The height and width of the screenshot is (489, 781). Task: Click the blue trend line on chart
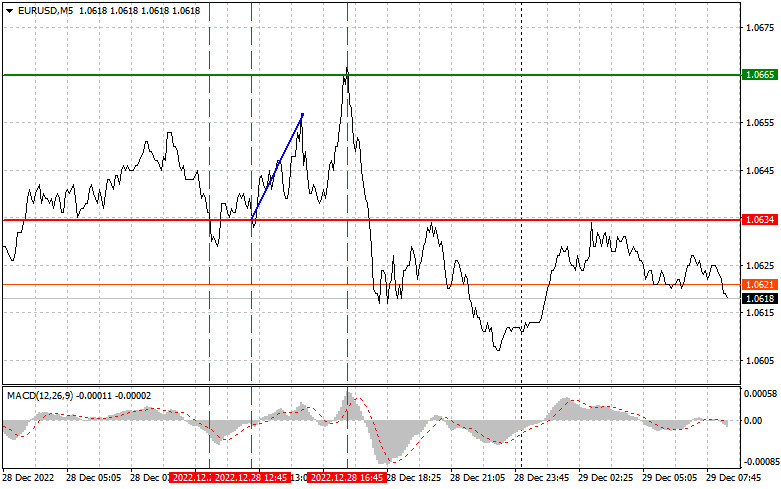[277, 167]
